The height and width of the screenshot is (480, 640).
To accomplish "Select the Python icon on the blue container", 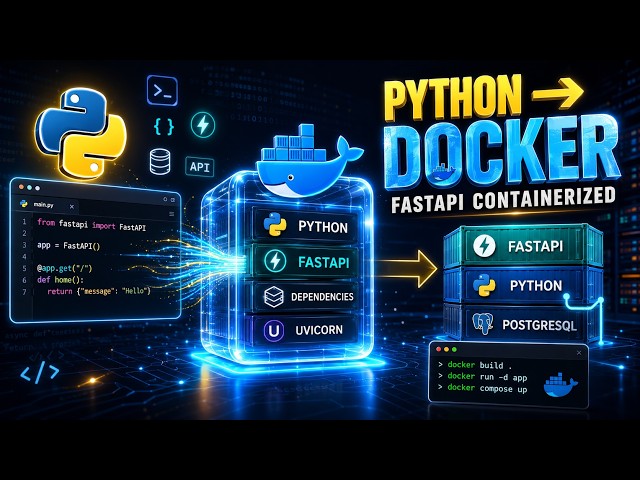I will click(484, 285).
